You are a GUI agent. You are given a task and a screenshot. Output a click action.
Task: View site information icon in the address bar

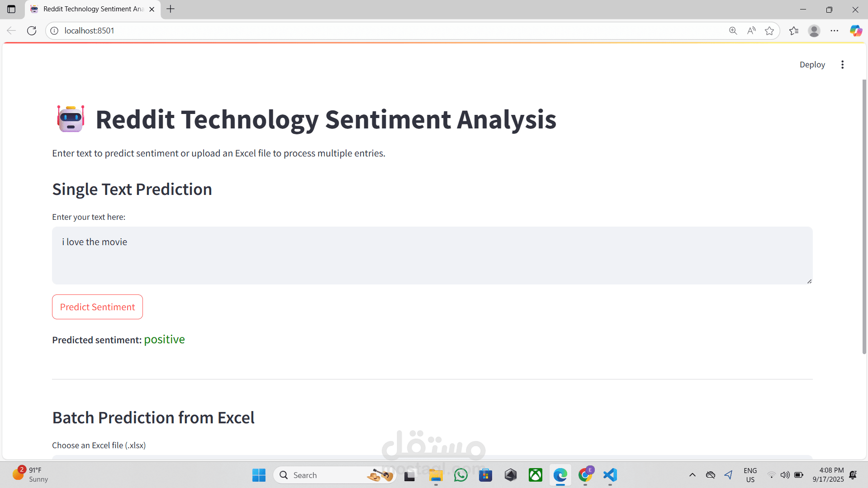(x=54, y=30)
